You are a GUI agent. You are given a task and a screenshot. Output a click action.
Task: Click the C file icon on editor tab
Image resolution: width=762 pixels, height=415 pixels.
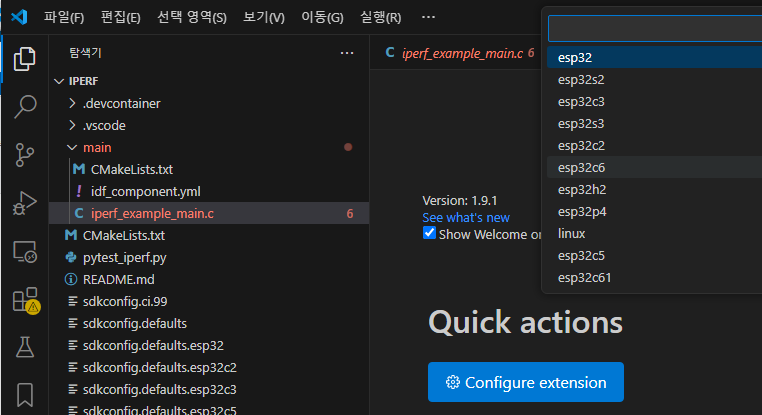(390, 52)
